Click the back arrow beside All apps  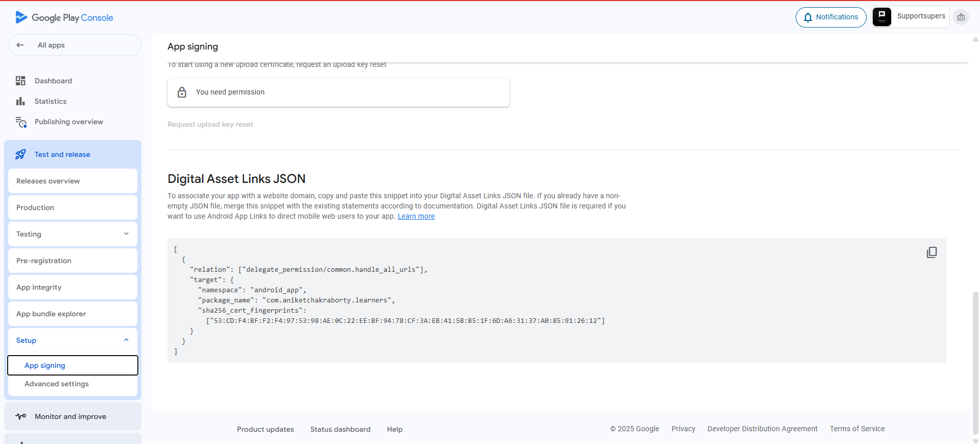pos(20,45)
